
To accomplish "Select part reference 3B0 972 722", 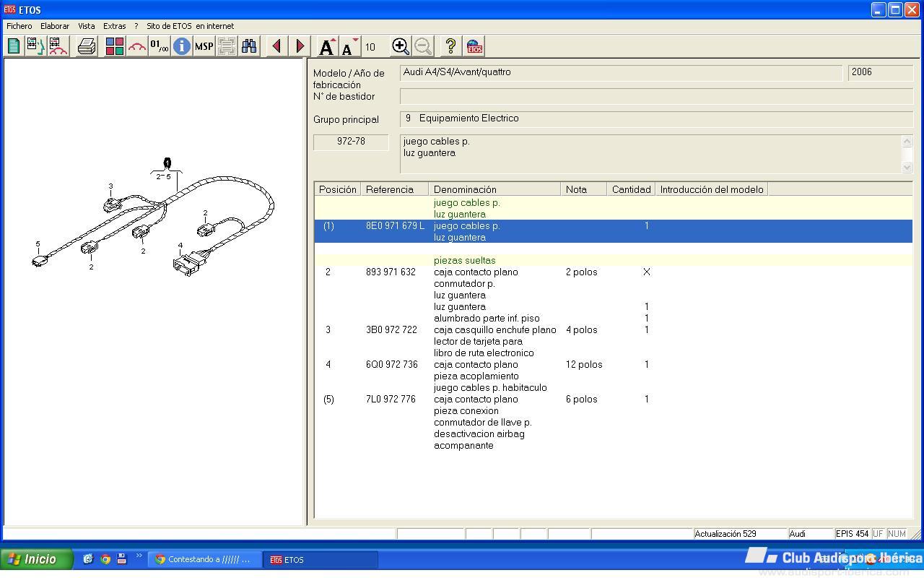I will point(391,330).
